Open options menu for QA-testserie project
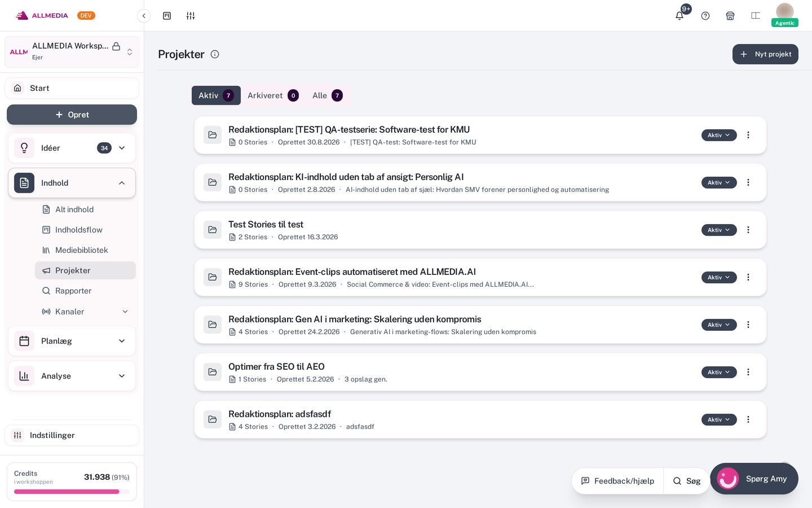 pos(748,135)
